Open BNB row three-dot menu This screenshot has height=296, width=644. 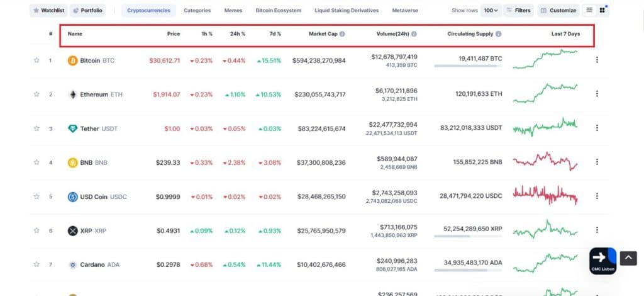pos(597,162)
